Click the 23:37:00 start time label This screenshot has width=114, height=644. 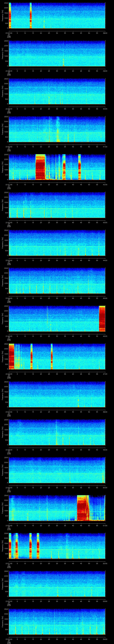coord(9,33)
